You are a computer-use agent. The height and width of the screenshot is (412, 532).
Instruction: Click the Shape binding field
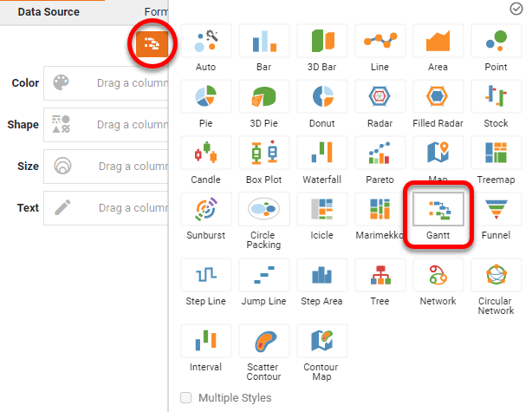(x=106, y=125)
